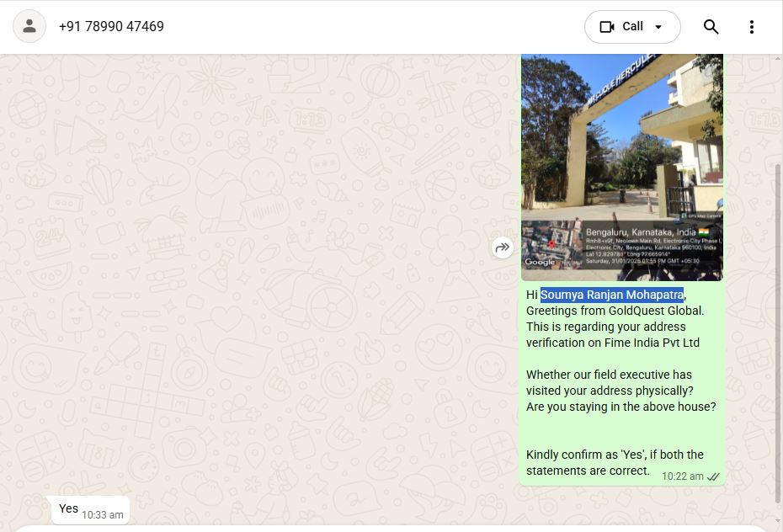Viewport: 783px width, 532px height.
Task: Click the 10:33 am timestamp
Action: tap(103, 514)
